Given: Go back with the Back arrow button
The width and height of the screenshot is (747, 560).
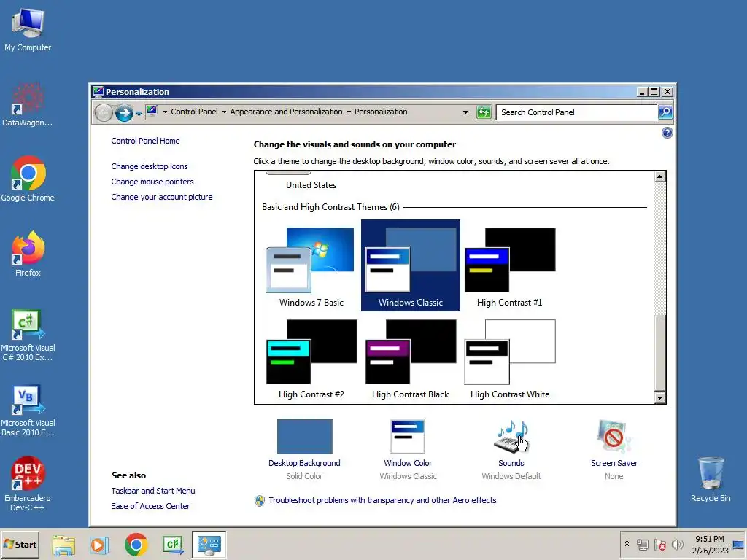Looking at the screenshot, I should [104, 113].
